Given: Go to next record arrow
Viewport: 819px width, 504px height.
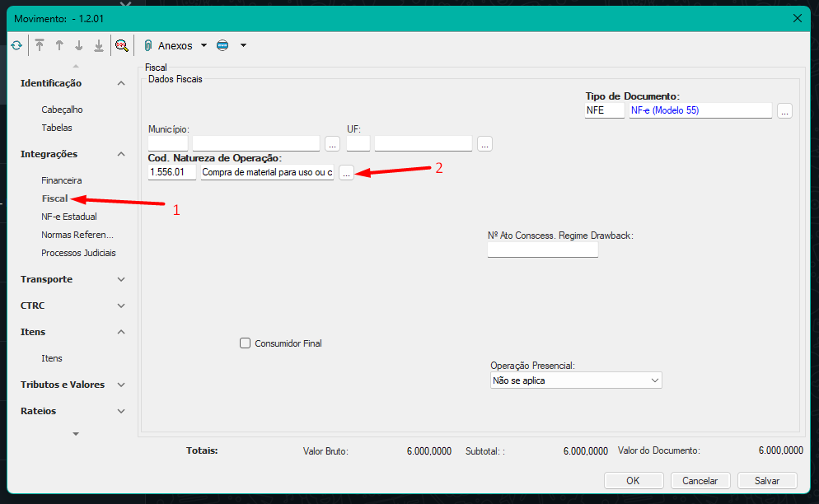Looking at the screenshot, I should coord(79,45).
